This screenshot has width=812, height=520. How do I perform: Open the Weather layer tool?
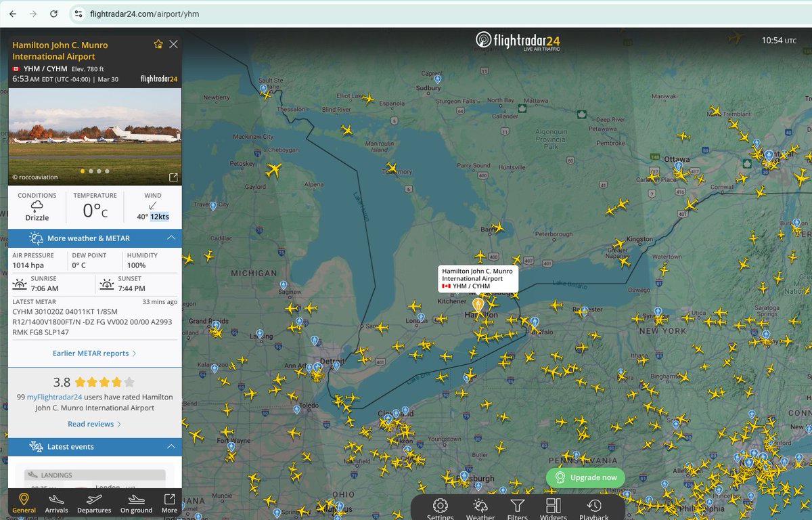click(480, 509)
